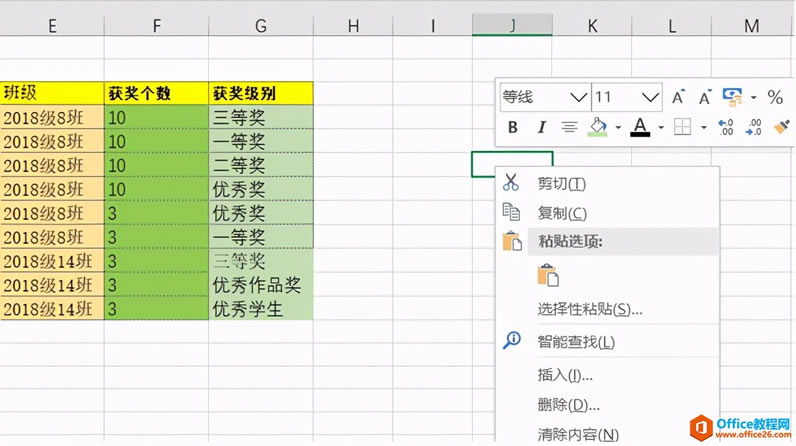Click the scissors cut icon
The height and width of the screenshot is (446, 796).
511,182
